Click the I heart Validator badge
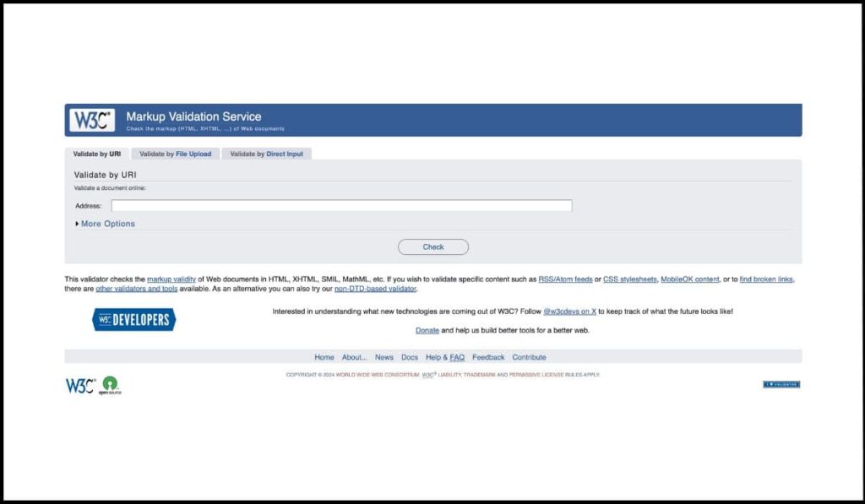The width and height of the screenshot is (865, 504). pos(781,384)
